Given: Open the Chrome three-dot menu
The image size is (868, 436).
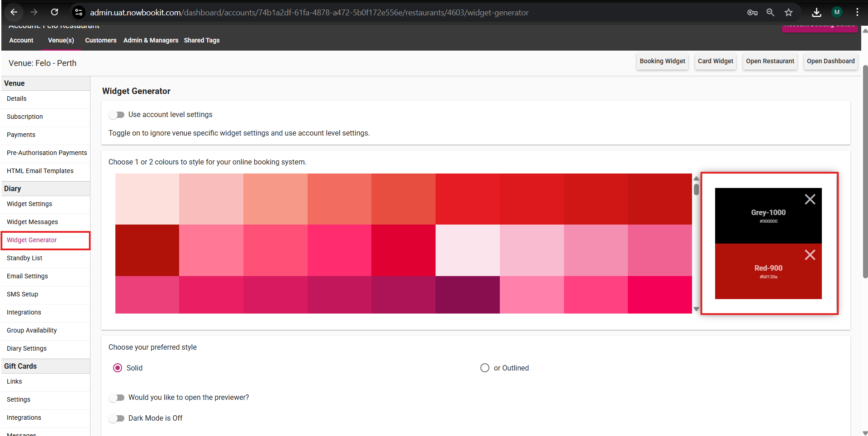Looking at the screenshot, I should 857,12.
